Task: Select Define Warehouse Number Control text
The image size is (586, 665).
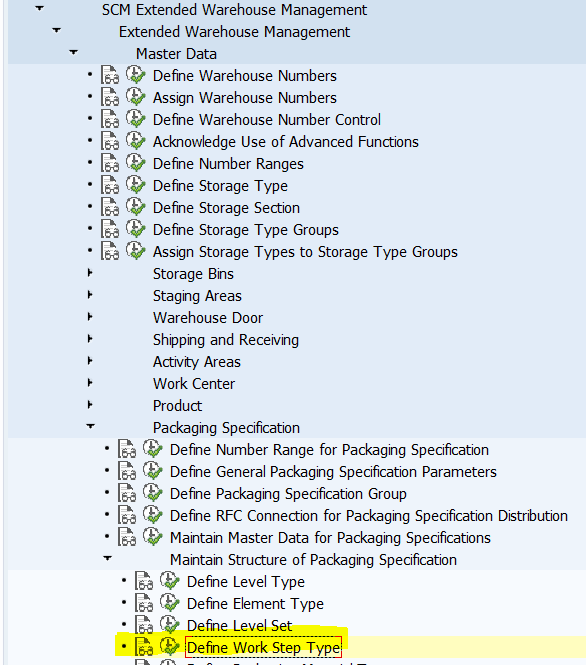Action: click(x=267, y=120)
